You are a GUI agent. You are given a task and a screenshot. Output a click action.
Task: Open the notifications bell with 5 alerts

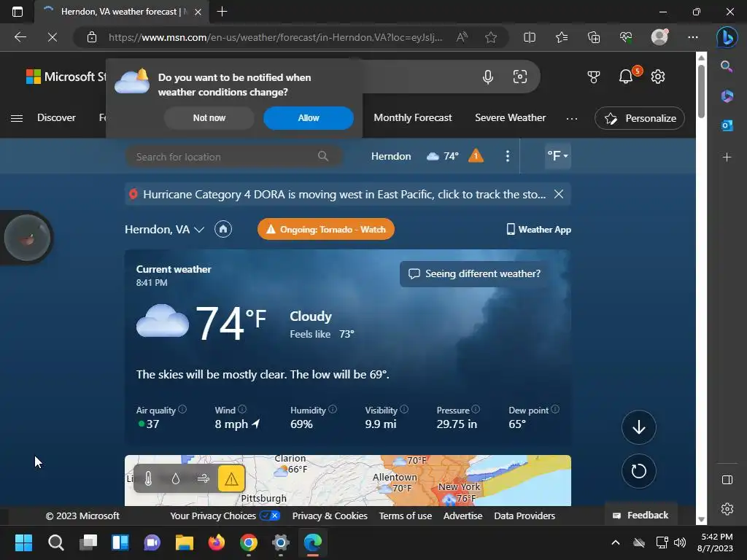[x=626, y=76]
